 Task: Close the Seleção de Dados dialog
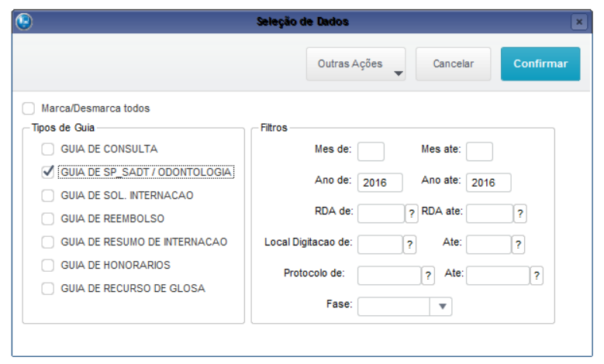(x=579, y=22)
